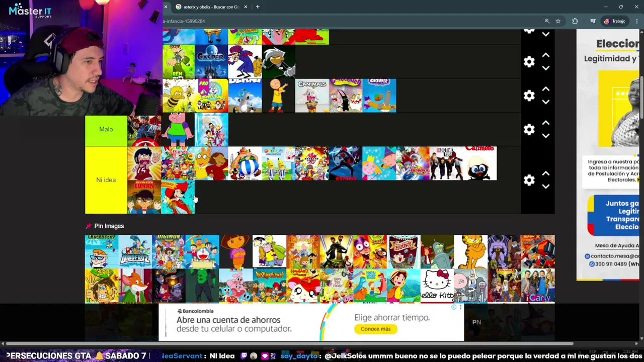The height and width of the screenshot is (362, 644).
Task: Click the Canimals image in tier list
Action: [x=312, y=96]
